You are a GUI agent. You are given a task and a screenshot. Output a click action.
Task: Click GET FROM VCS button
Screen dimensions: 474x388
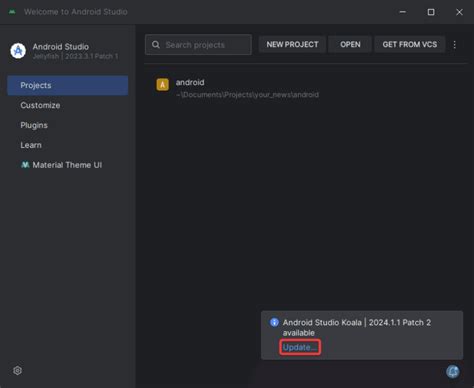point(410,45)
